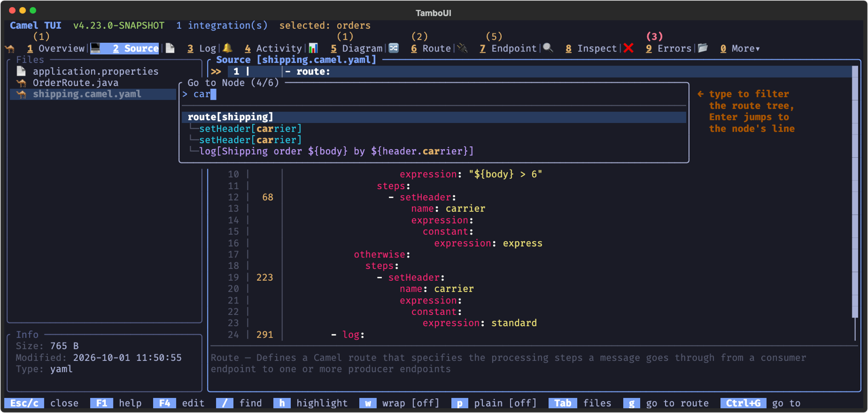The width and height of the screenshot is (868, 413).
Task: Open the 9 Errors tab
Action: click(x=668, y=49)
